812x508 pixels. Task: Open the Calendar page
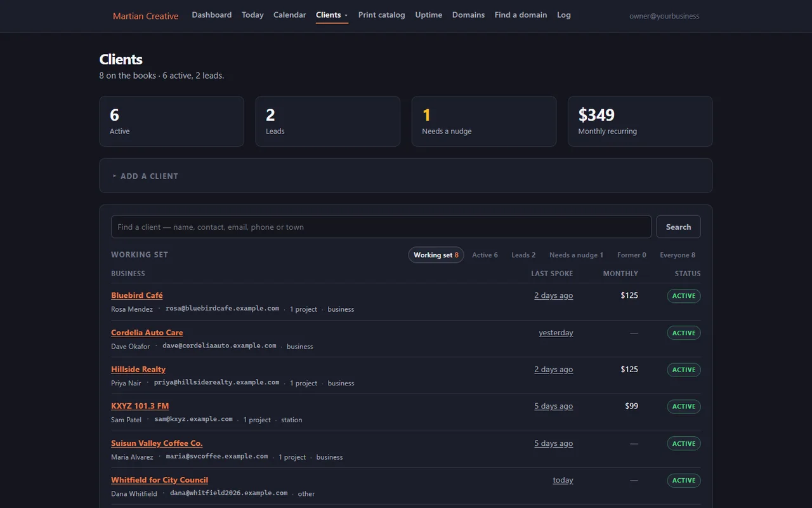pos(290,15)
